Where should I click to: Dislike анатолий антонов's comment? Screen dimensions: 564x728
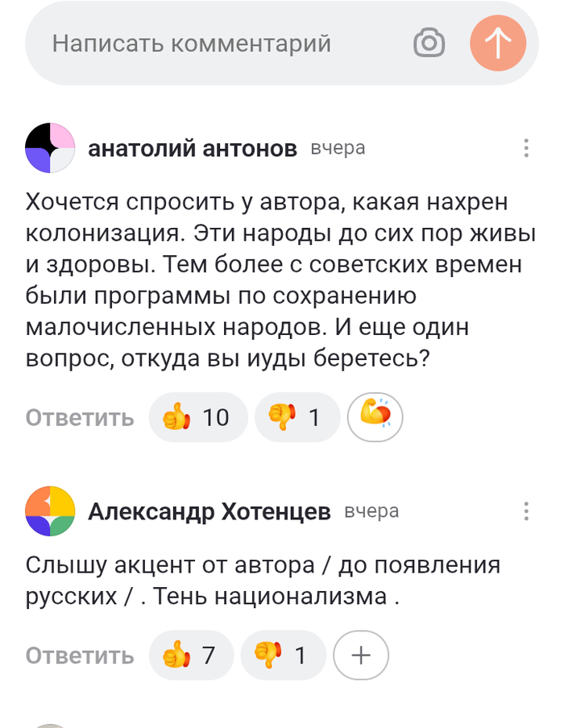click(x=297, y=417)
